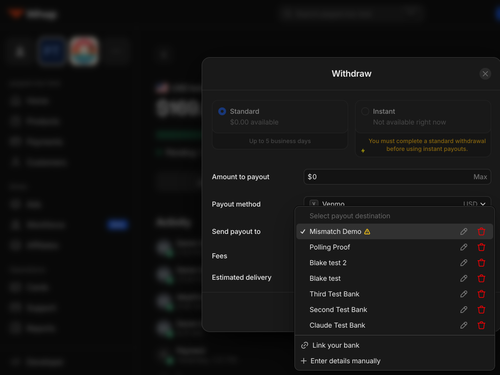Click the Fees label
This screenshot has height=375, width=500.
point(219,256)
